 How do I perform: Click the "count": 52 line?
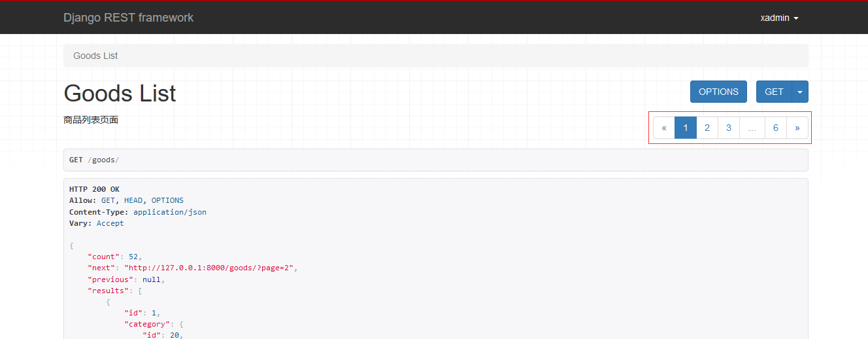coord(114,257)
